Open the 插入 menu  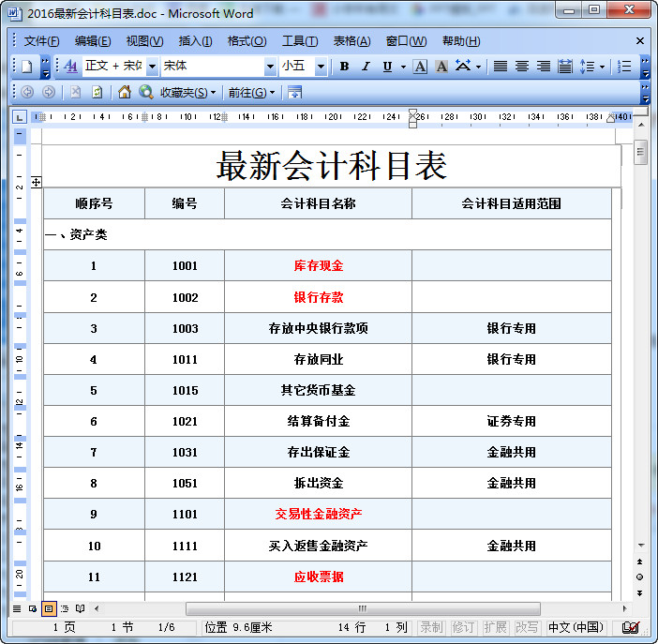(x=196, y=41)
